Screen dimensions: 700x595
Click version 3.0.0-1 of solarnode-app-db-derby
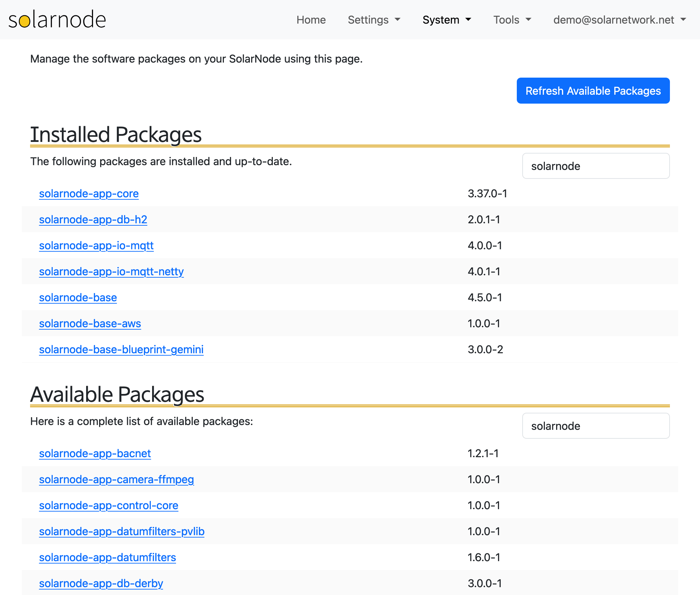(x=485, y=583)
